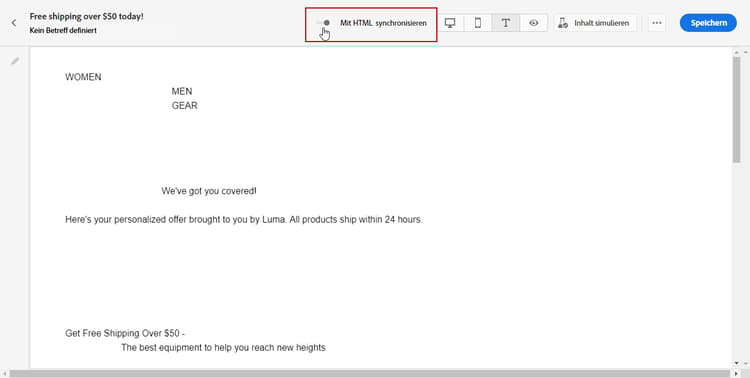This screenshot has height=378, width=750.
Task: Go back using the left chevron arrow
Action: (x=14, y=22)
